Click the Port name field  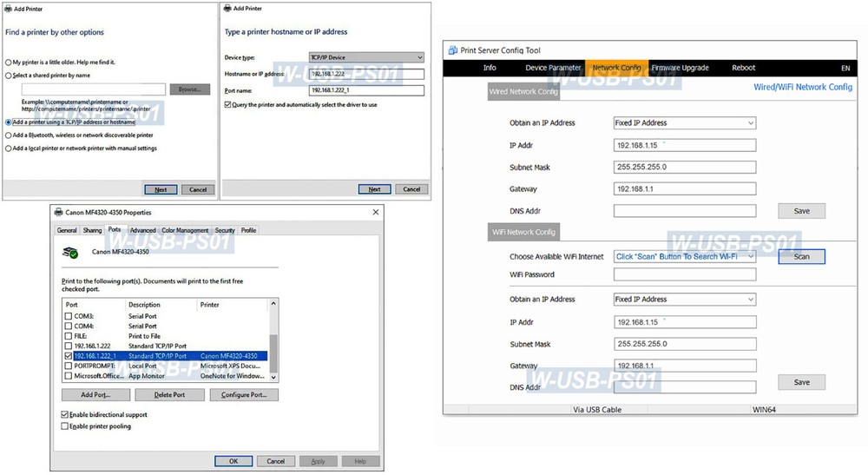coord(366,90)
